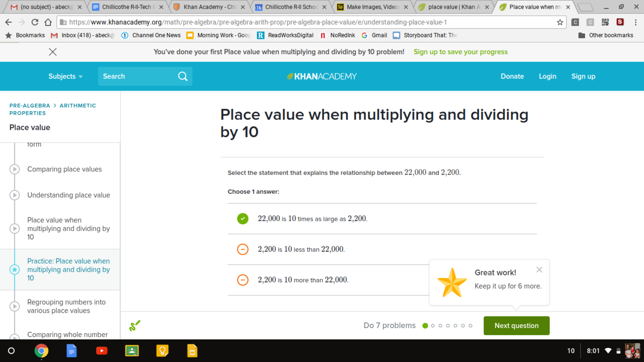Click the Next question button
644x362 pixels.
(x=516, y=326)
